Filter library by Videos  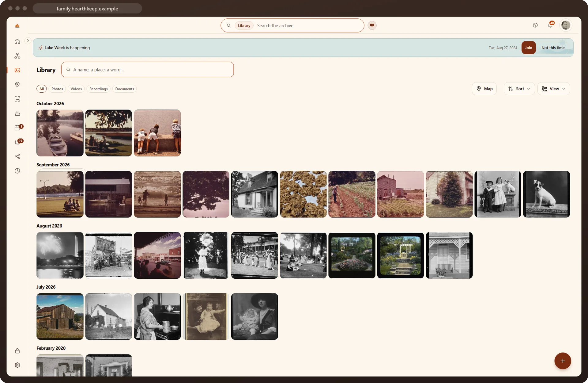point(76,89)
